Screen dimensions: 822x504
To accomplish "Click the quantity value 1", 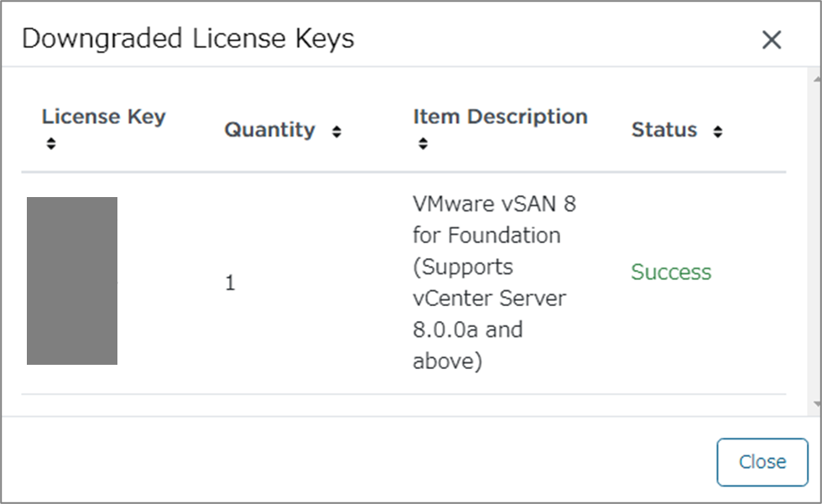I will pyautogui.click(x=230, y=283).
